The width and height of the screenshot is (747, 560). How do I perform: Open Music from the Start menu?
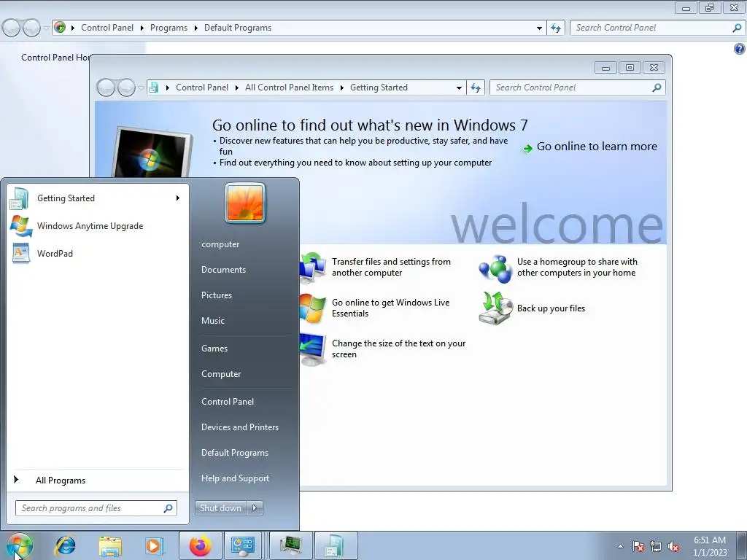[212, 321]
